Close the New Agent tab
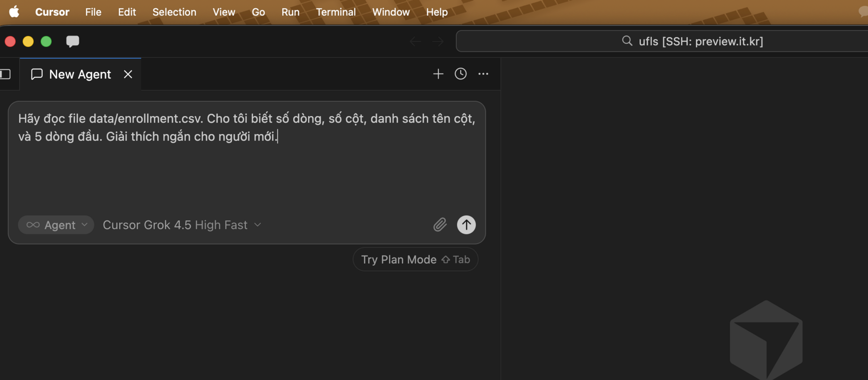 [x=128, y=74]
